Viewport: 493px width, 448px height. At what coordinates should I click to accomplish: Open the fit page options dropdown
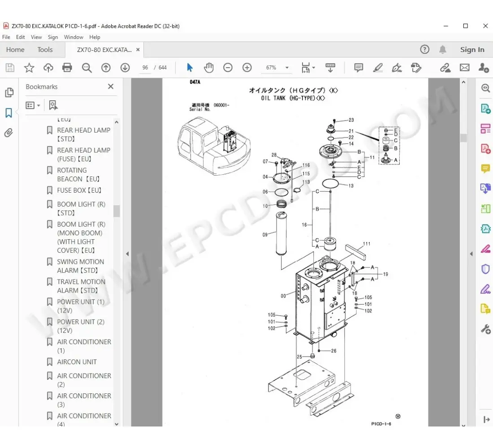tap(308, 68)
